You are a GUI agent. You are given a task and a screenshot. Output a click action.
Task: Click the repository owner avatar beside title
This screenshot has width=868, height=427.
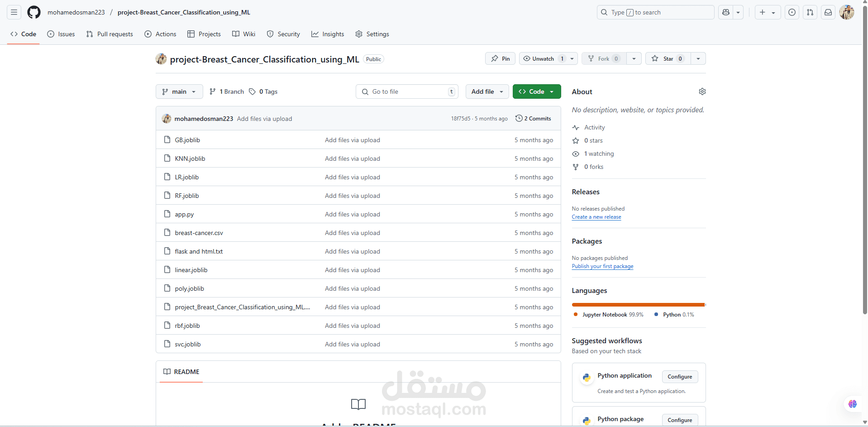pos(161,59)
